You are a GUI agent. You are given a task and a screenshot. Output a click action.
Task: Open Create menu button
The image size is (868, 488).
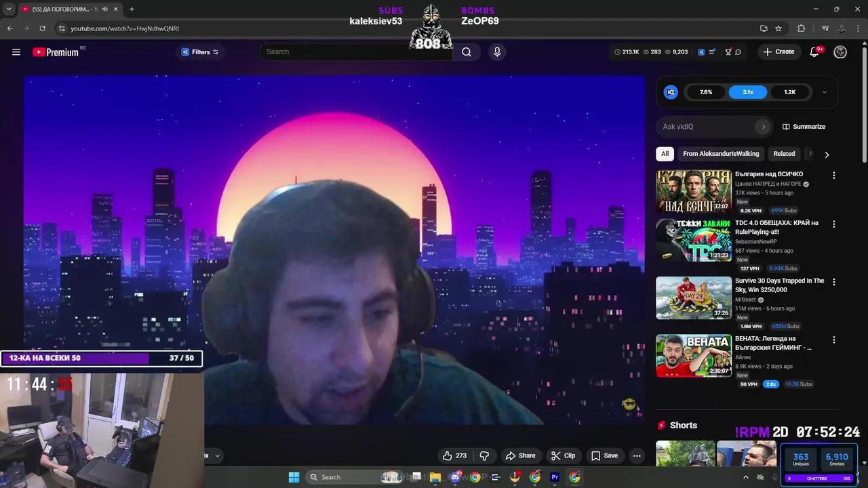(778, 52)
